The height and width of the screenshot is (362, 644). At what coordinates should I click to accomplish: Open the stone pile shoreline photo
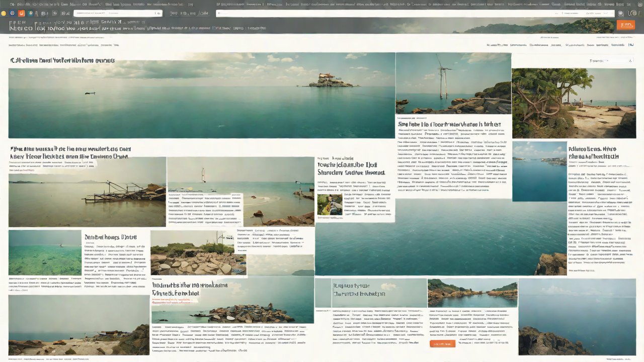click(198, 259)
